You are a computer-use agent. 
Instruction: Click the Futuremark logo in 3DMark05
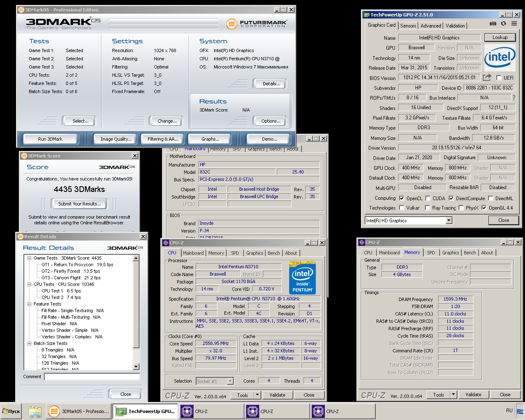257,23
